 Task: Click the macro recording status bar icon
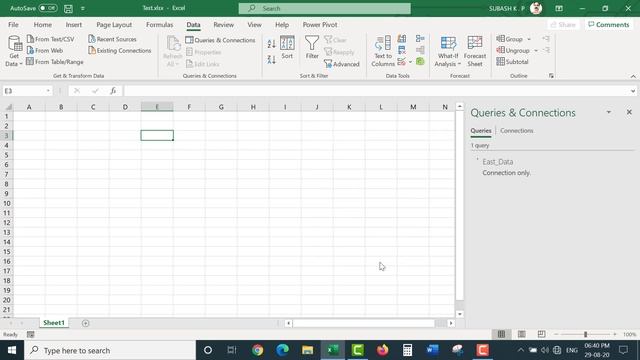click(x=31, y=335)
